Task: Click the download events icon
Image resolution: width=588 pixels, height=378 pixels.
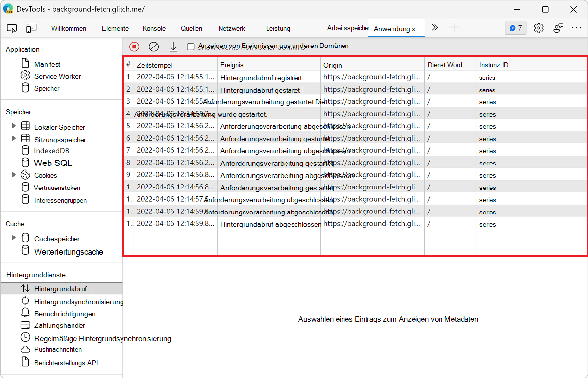Action: (173, 47)
